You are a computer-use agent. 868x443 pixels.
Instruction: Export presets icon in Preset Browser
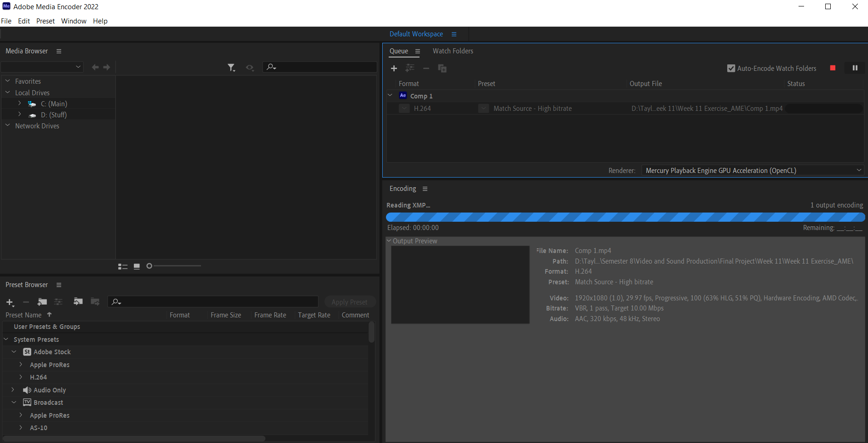95,302
